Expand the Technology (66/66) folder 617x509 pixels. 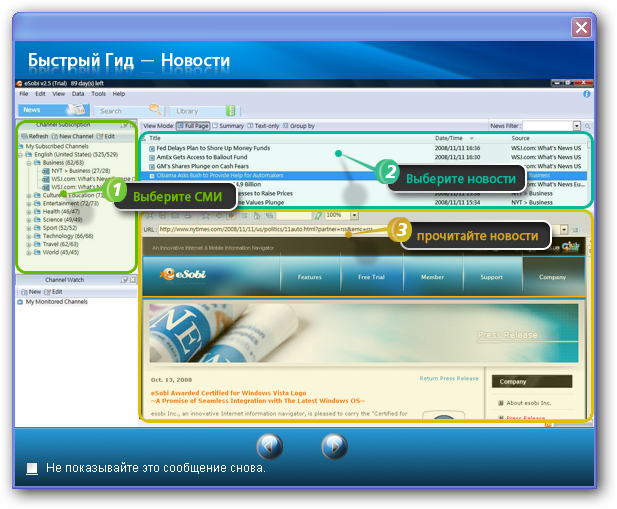(29, 236)
